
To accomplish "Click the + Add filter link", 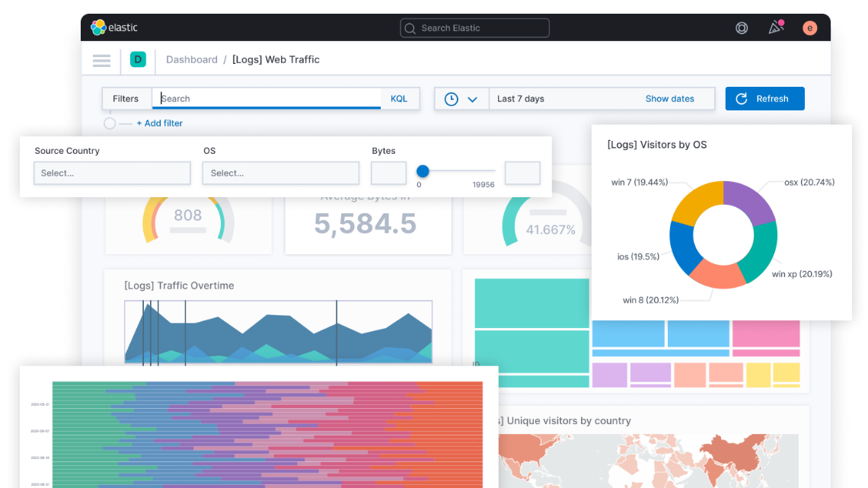I will (159, 123).
